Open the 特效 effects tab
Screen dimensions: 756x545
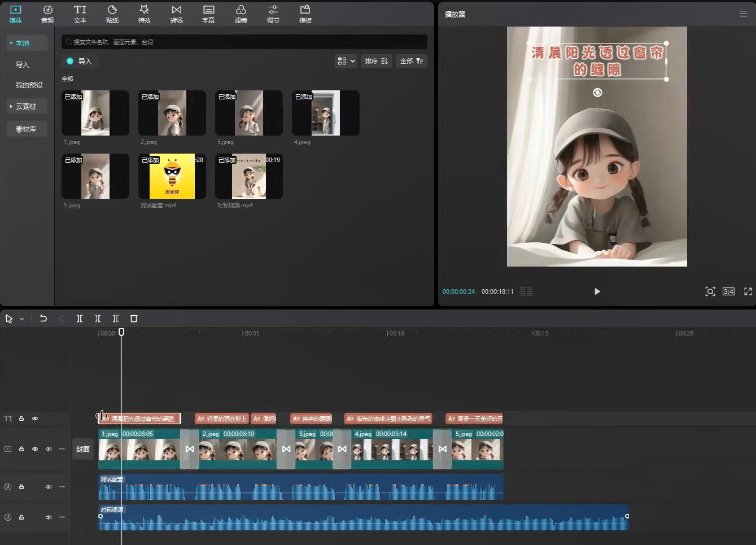click(145, 14)
